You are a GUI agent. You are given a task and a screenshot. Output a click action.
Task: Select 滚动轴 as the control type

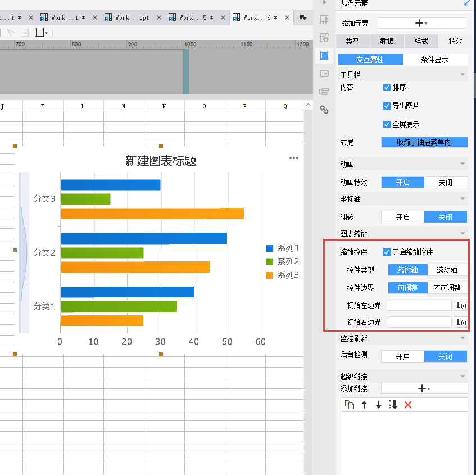[447, 270]
